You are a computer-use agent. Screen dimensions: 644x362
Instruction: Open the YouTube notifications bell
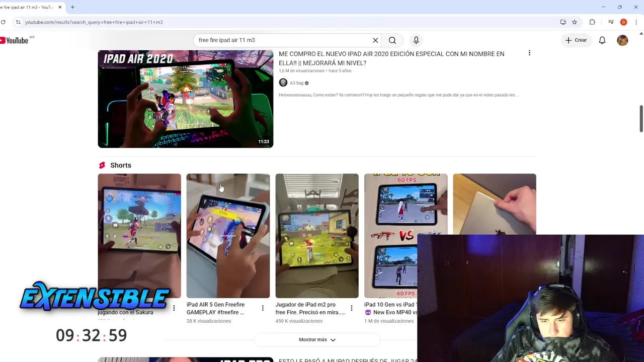(x=602, y=40)
